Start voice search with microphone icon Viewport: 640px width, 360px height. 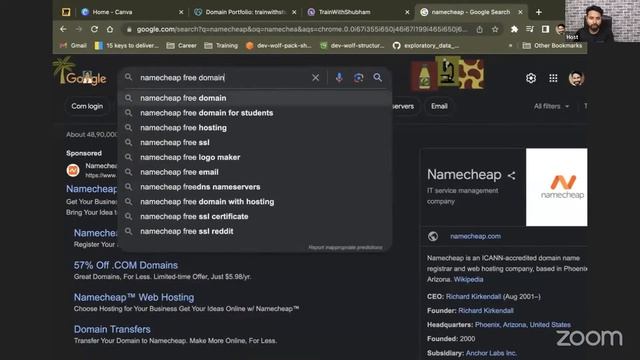coord(339,78)
